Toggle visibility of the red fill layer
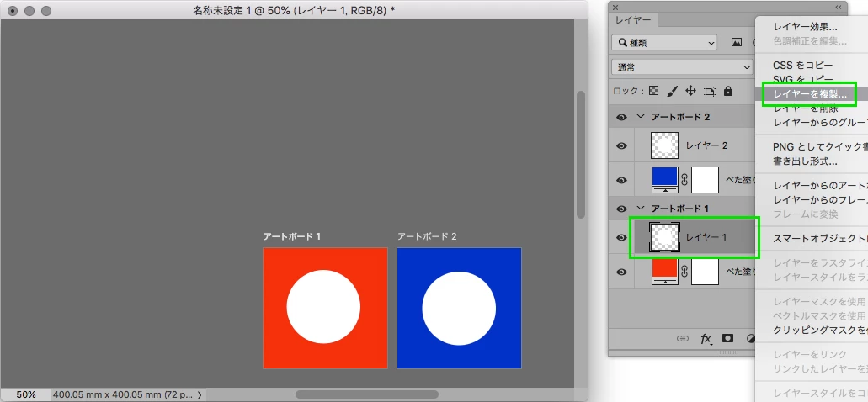This screenshot has width=868, height=402. [x=621, y=272]
